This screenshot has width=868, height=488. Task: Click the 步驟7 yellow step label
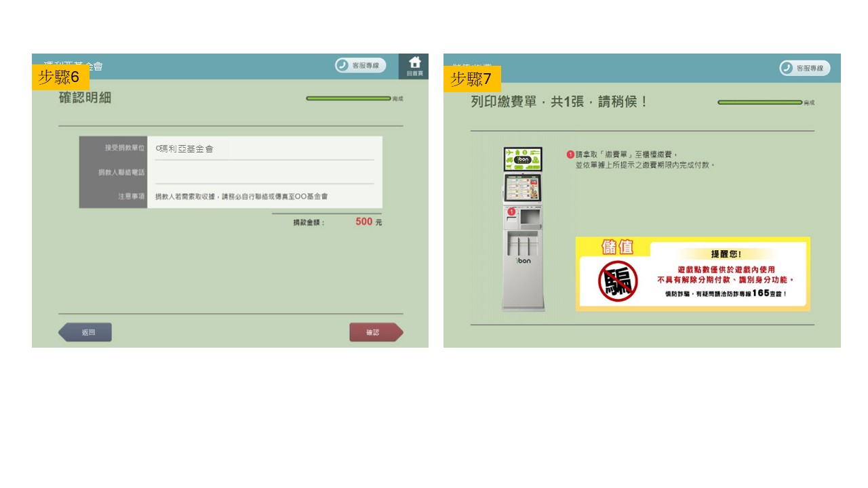tap(472, 79)
